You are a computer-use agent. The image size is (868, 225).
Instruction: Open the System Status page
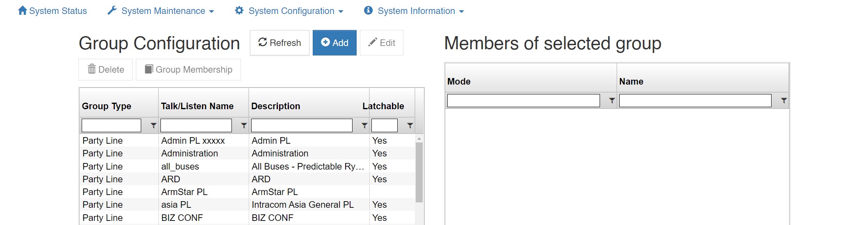click(x=53, y=11)
